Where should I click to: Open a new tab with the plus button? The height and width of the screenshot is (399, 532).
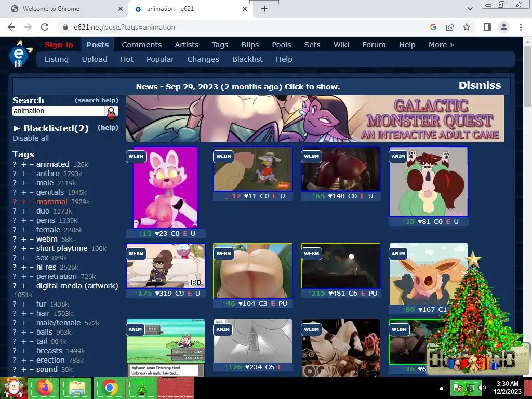pyautogui.click(x=264, y=9)
